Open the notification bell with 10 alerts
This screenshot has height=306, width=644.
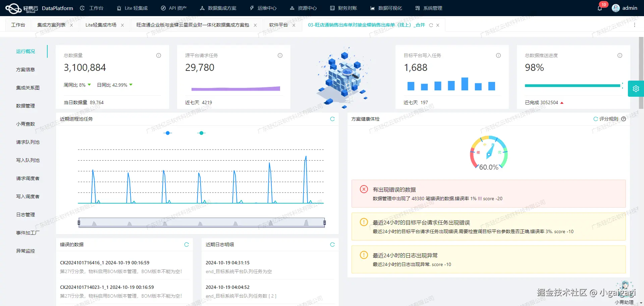pos(600,8)
